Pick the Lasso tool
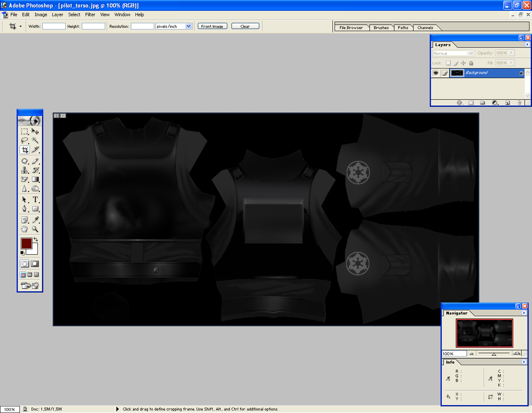The image size is (532, 413). pos(25,140)
